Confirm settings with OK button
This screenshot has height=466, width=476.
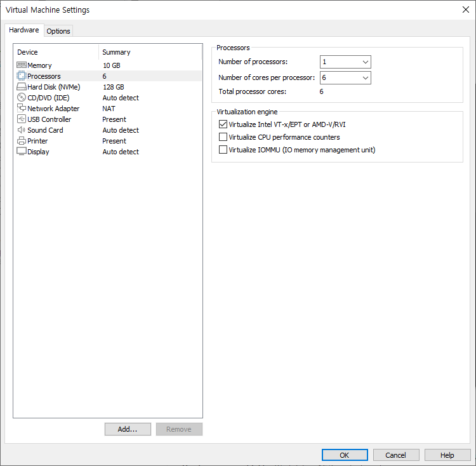click(345, 455)
